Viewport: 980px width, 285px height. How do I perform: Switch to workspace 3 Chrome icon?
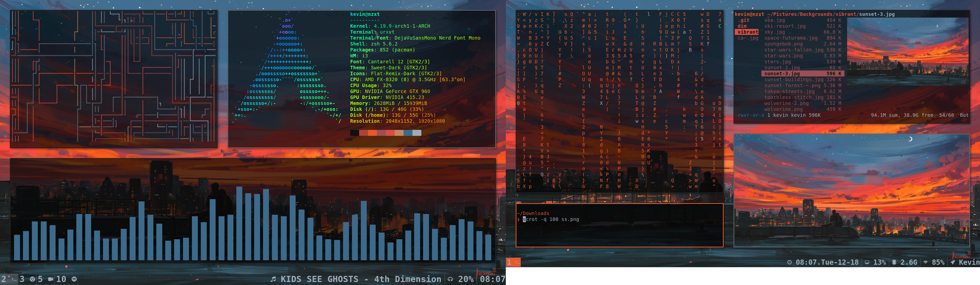[x=32, y=279]
